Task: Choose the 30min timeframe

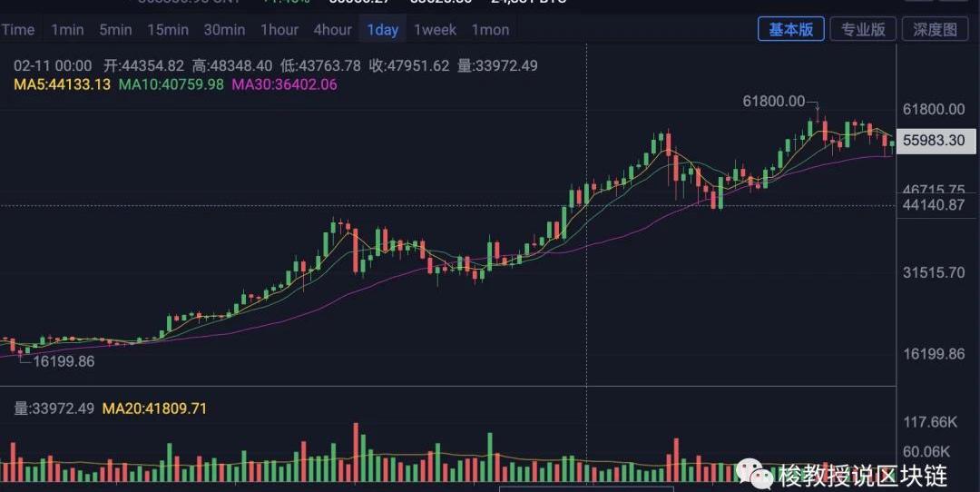Action: coord(224,30)
